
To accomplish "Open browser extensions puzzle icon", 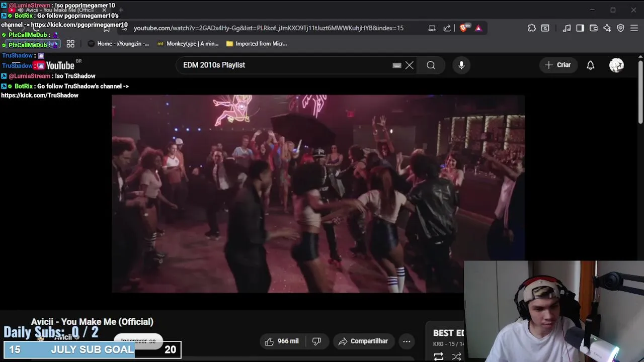I will pyautogui.click(x=532, y=28).
